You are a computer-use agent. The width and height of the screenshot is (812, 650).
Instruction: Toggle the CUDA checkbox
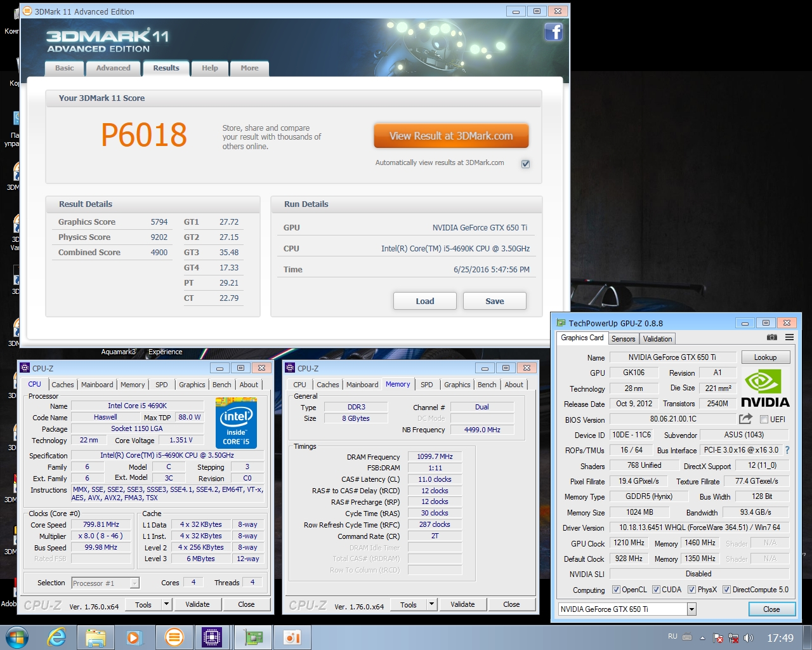point(657,590)
